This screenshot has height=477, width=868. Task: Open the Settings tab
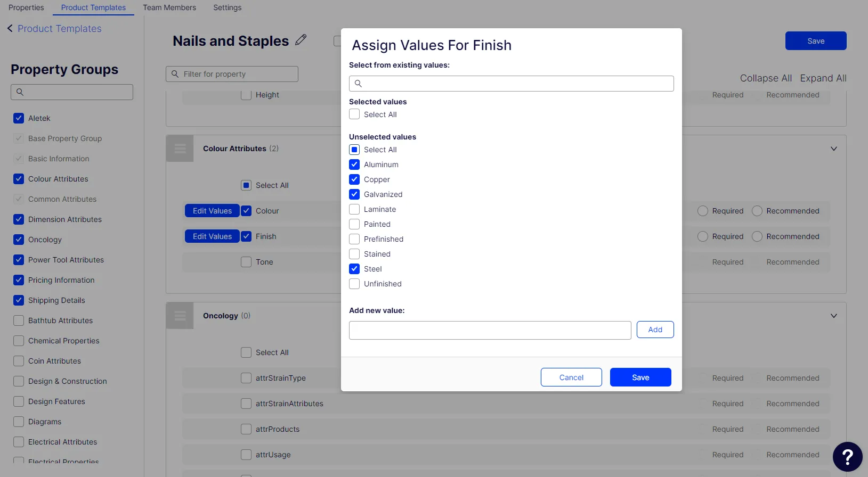[x=228, y=7]
